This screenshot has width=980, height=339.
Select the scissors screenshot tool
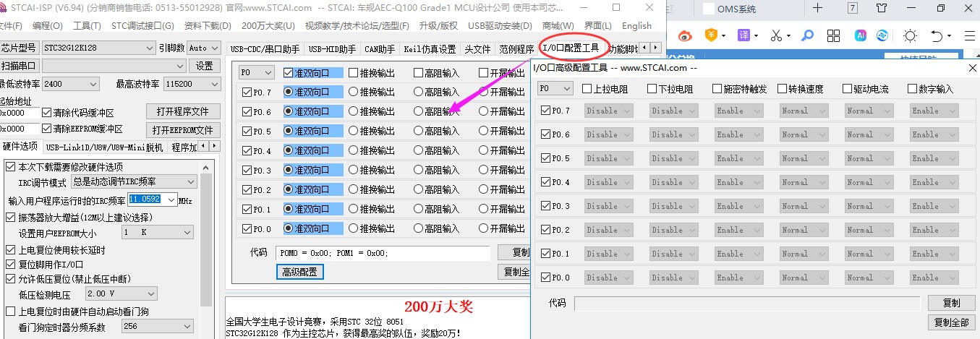point(776,35)
